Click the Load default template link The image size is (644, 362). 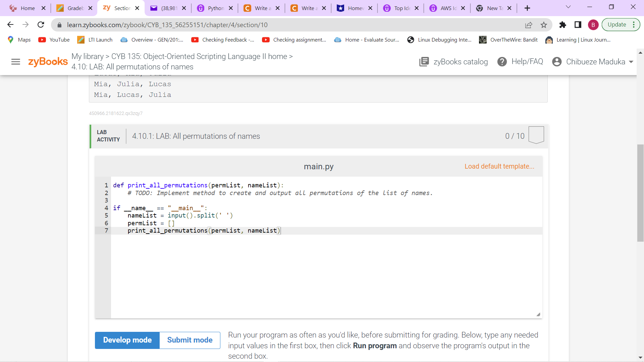(x=499, y=166)
